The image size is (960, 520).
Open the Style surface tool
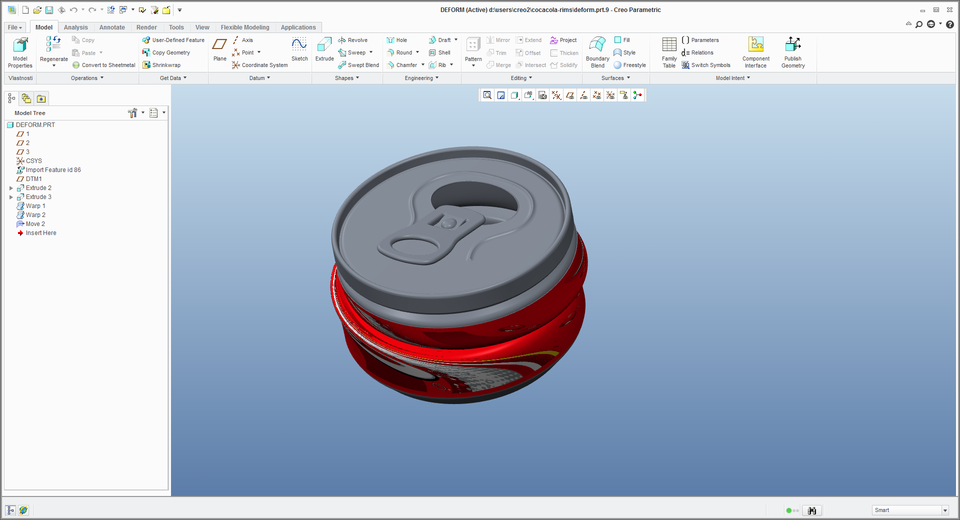tap(624, 53)
